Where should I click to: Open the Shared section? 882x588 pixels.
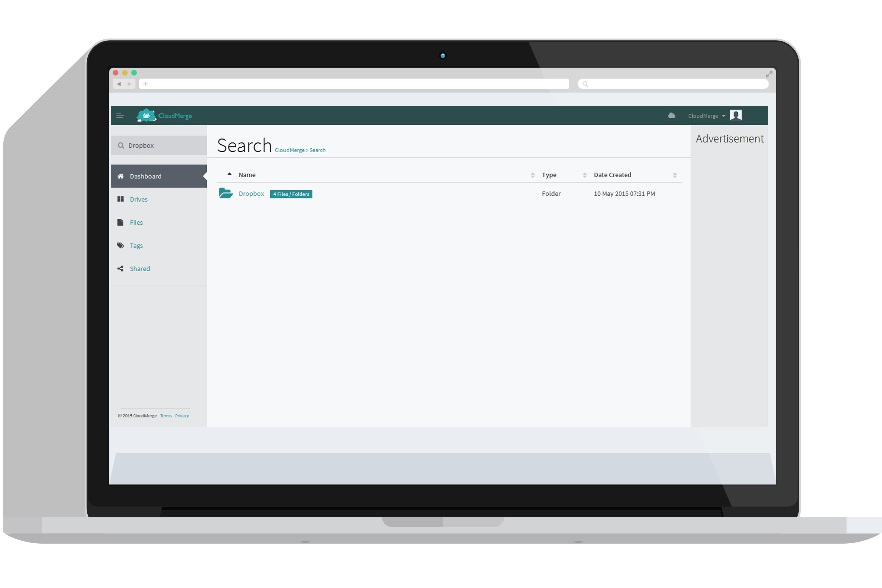[x=139, y=269]
